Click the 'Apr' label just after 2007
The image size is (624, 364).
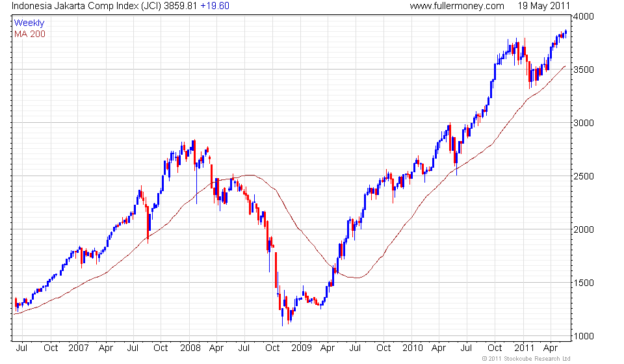[x=106, y=348]
